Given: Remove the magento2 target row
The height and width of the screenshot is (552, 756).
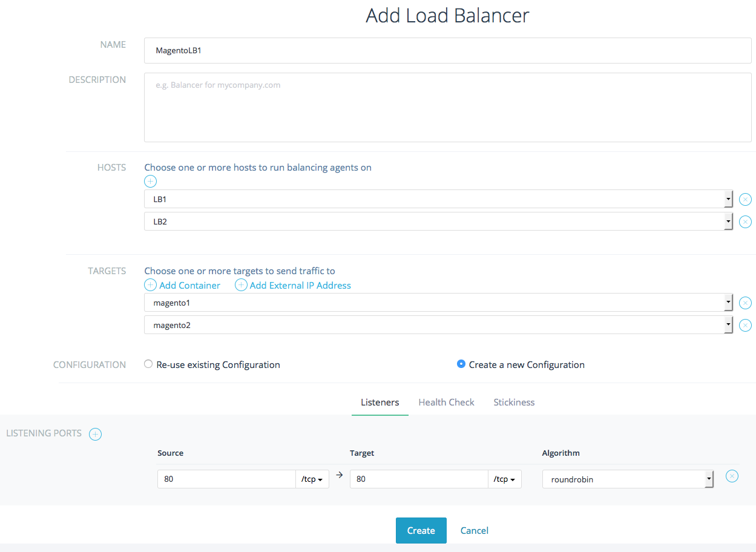Looking at the screenshot, I should click(745, 325).
